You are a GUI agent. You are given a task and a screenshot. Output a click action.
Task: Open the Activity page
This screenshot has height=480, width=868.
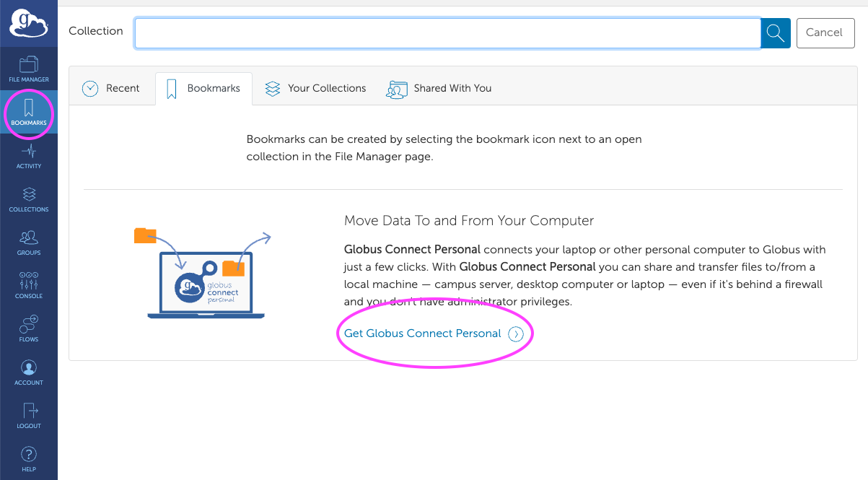pos(29,155)
